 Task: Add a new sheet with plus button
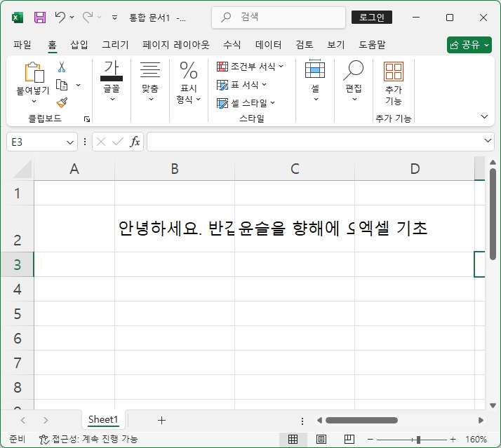[161, 420]
